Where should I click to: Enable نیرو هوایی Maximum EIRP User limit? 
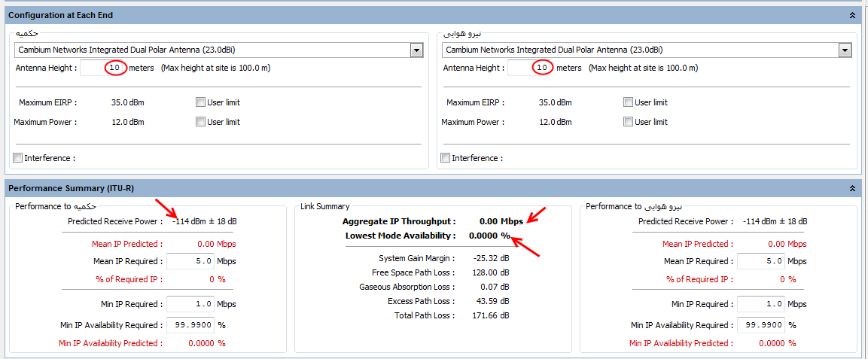pyautogui.click(x=628, y=102)
